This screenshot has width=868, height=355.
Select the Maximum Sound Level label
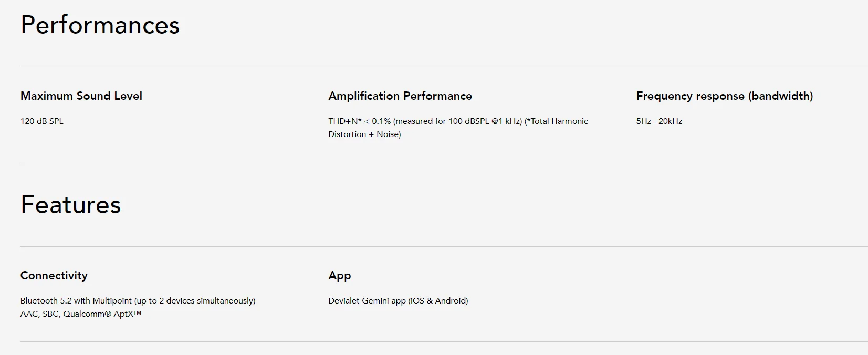[x=81, y=96]
